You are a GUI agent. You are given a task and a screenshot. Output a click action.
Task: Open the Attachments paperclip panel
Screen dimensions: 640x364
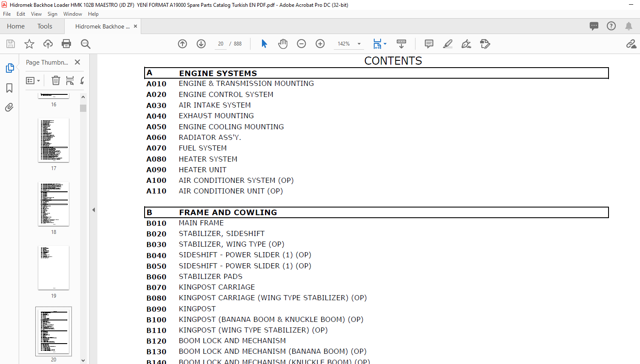[x=9, y=107]
